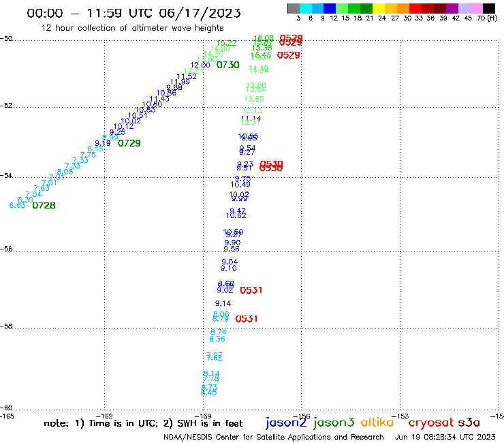The width and height of the screenshot is (504, 443).
Task: Click the s3a satellite legend label
Action: tap(469, 423)
